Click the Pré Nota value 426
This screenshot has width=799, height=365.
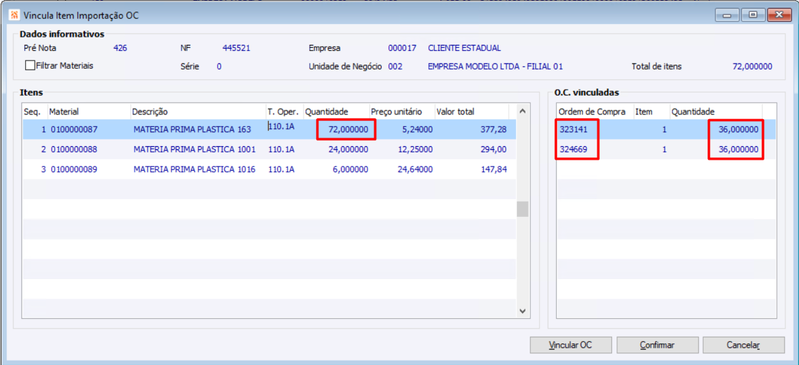click(120, 48)
